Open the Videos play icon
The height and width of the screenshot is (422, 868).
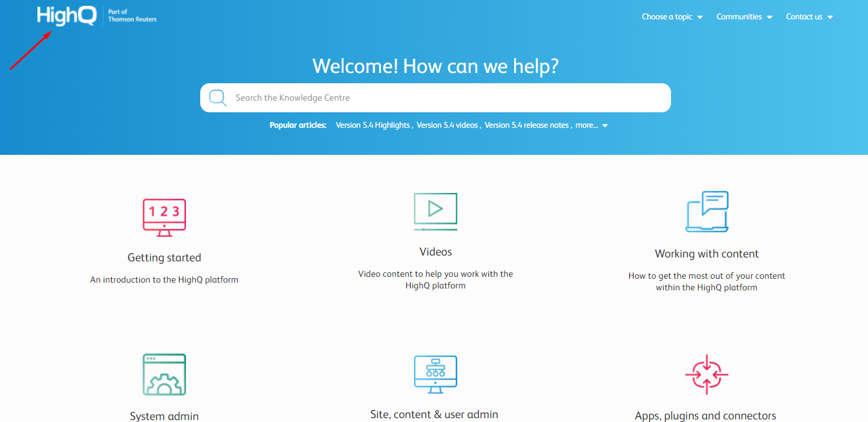coord(435,212)
